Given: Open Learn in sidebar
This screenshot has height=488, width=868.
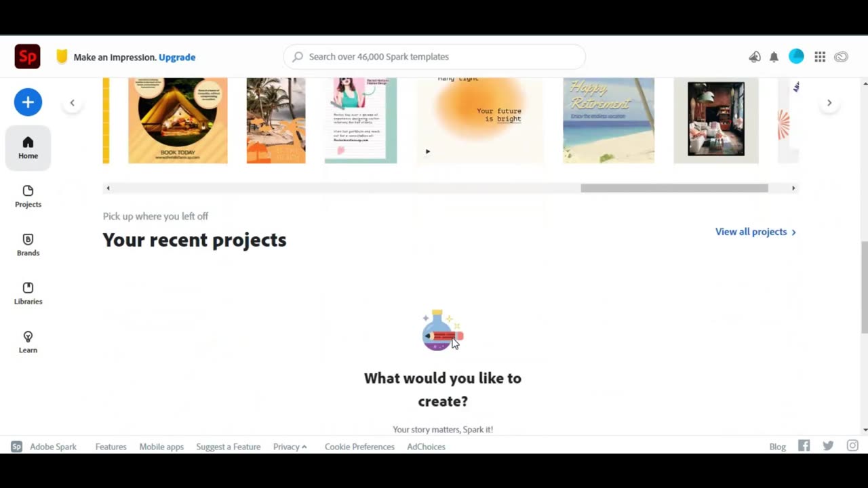Looking at the screenshot, I should pyautogui.click(x=28, y=342).
